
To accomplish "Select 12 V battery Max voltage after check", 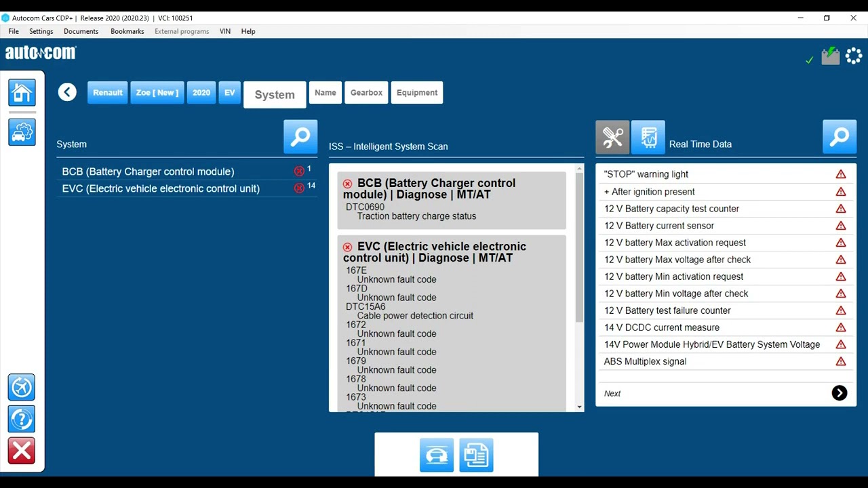I will coord(726,260).
